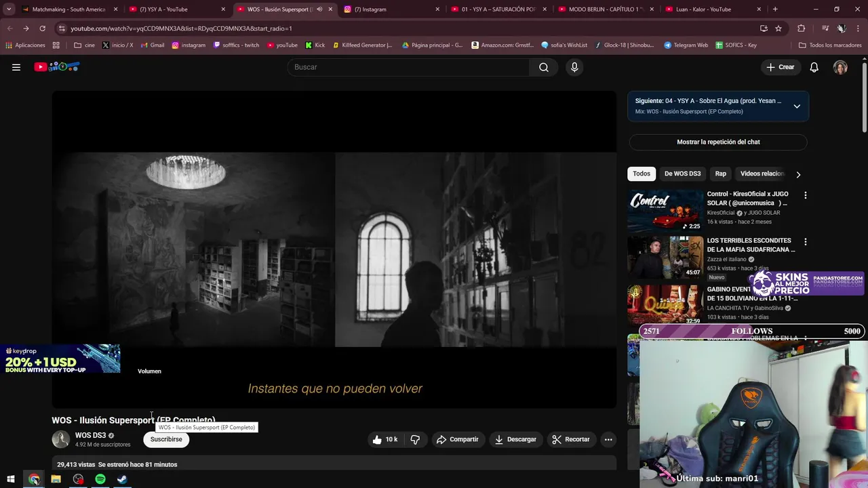Open the sofffics - twitch bookmark
The image size is (868, 488).
pos(236,45)
